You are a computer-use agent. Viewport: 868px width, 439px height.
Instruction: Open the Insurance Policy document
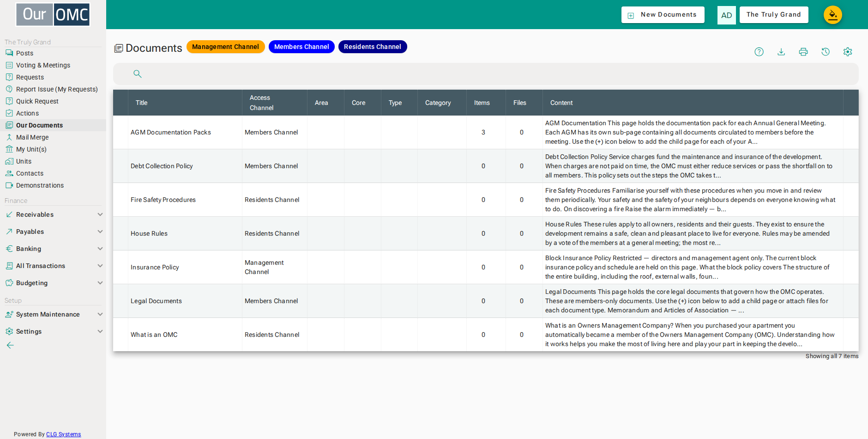click(155, 267)
